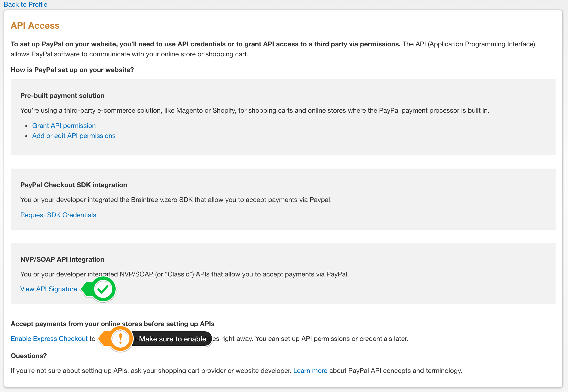This screenshot has width=568, height=392.
Task: Click the 'How is PayPal set up' heading
Action: pos(72,70)
